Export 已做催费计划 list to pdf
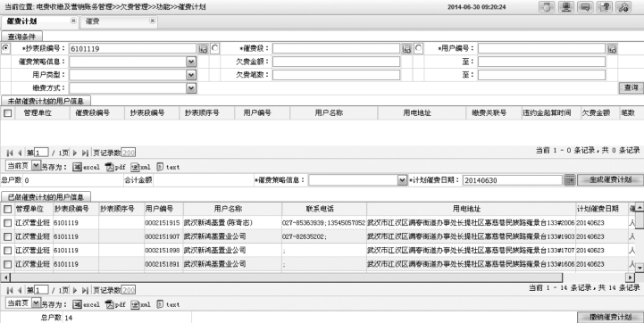Screen dimensions: 644x323 point(115,304)
